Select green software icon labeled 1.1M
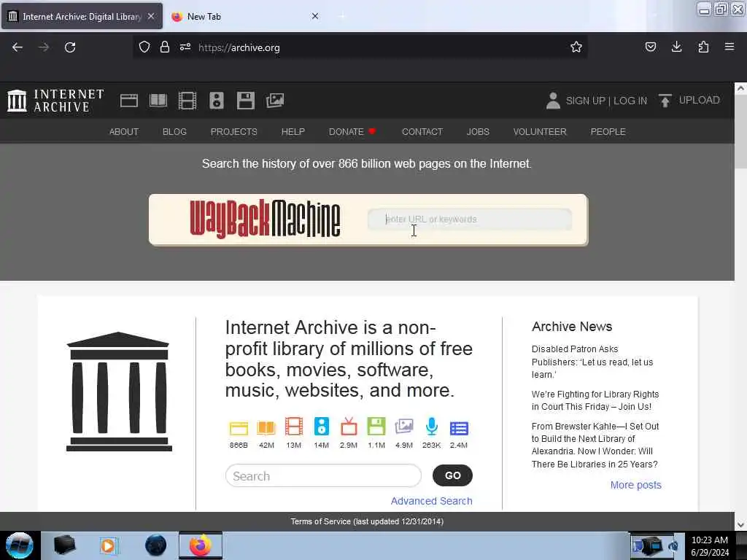The width and height of the screenshot is (747, 560). pyautogui.click(x=376, y=427)
